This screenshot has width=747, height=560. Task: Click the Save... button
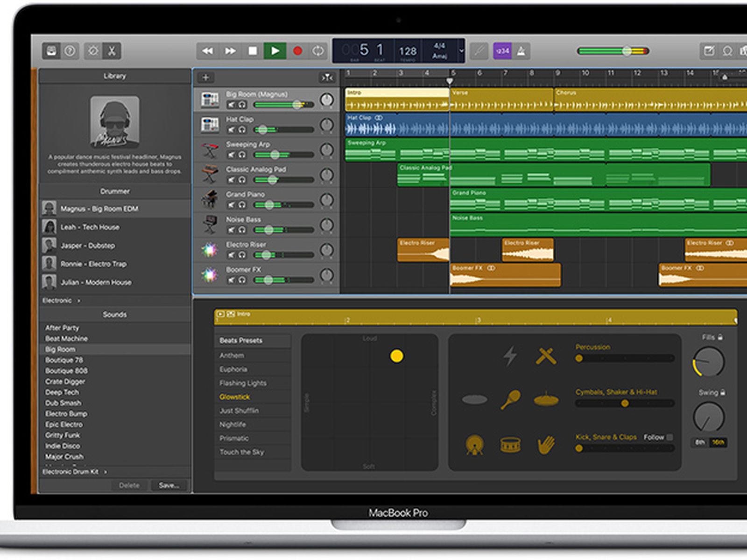(169, 485)
